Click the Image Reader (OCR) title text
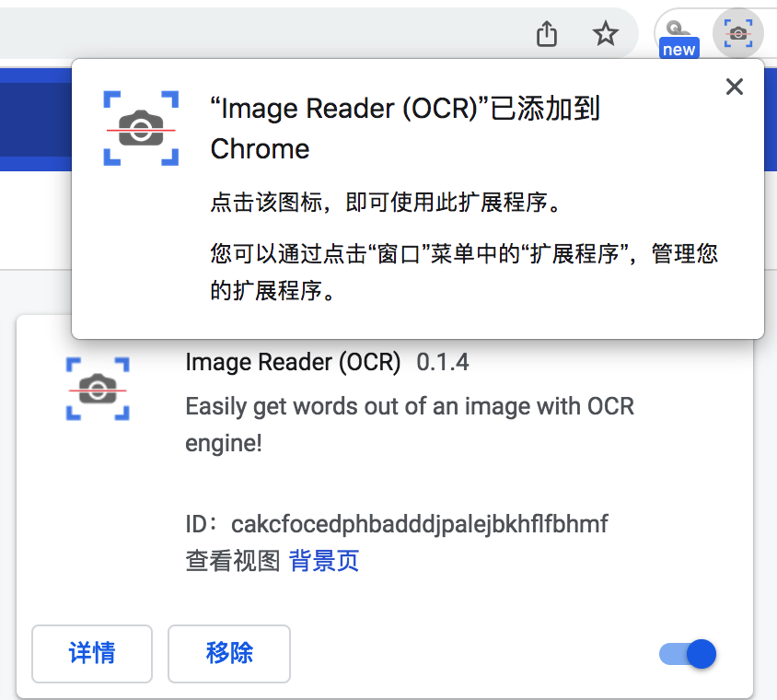 click(293, 362)
